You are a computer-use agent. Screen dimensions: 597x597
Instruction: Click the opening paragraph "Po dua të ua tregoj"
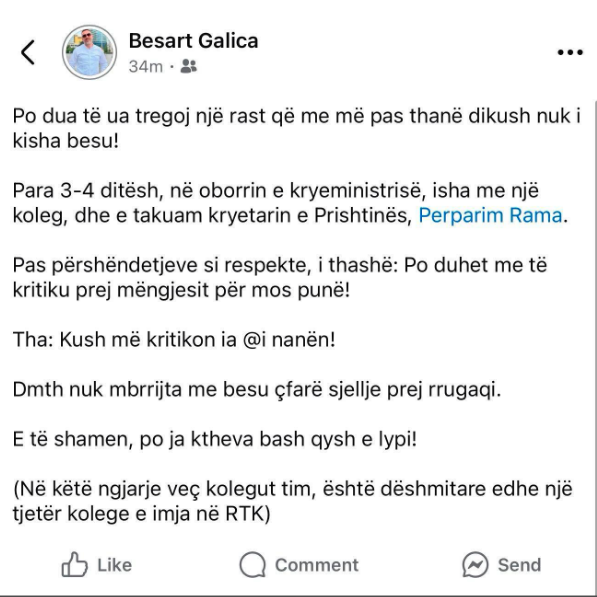(297, 128)
